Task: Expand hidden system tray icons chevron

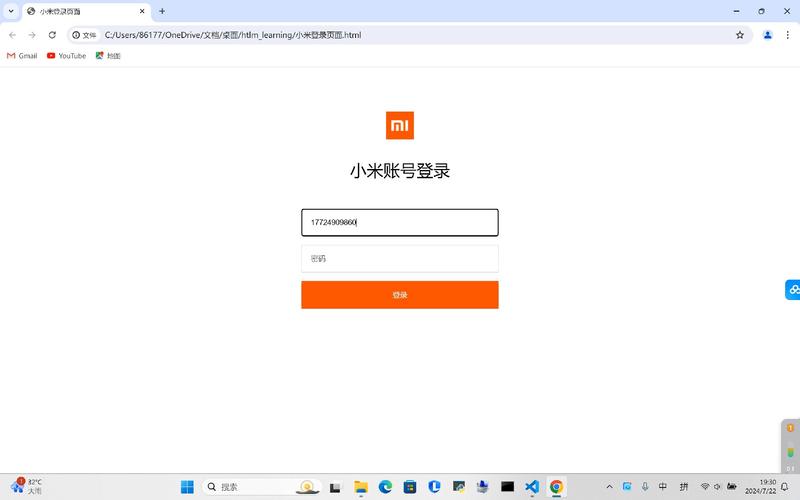Action: (x=609, y=487)
